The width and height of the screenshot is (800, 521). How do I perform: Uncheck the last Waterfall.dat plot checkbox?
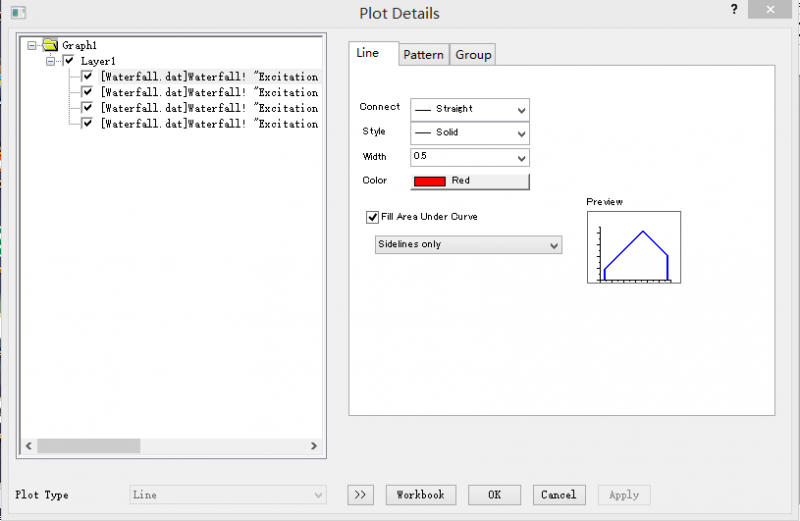tap(88, 124)
